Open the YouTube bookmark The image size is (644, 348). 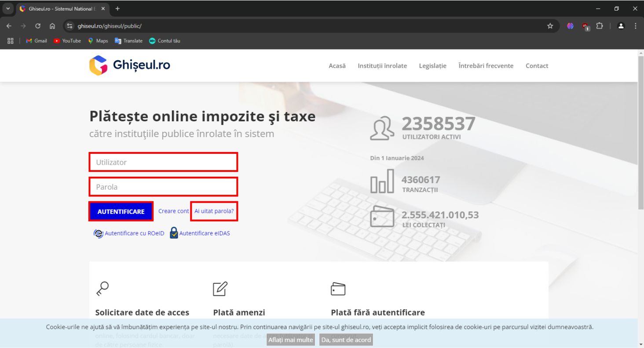[67, 41]
